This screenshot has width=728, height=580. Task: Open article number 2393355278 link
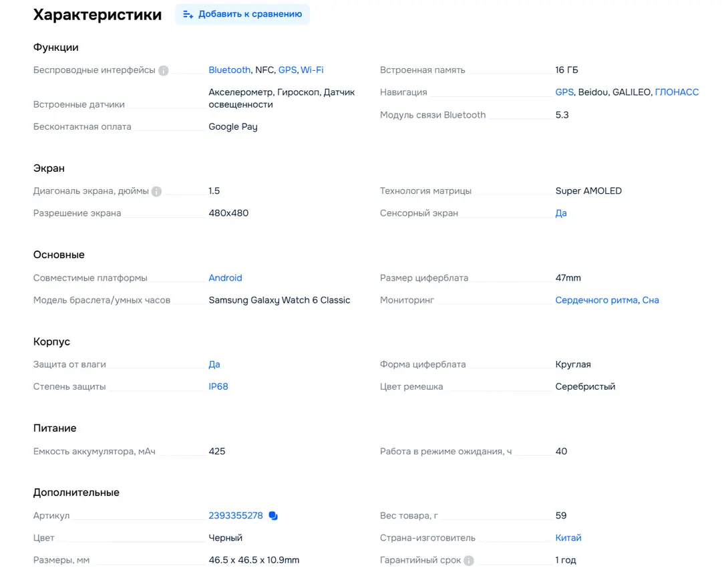(236, 515)
